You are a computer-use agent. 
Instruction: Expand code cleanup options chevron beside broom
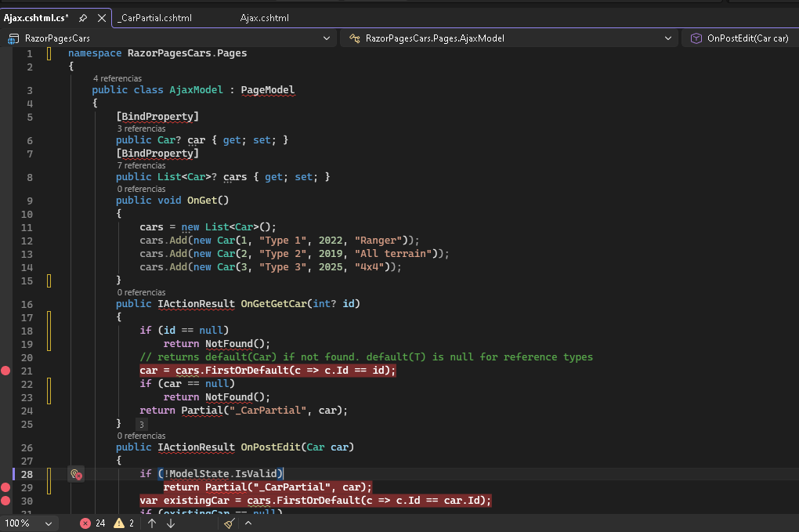click(248, 523)
